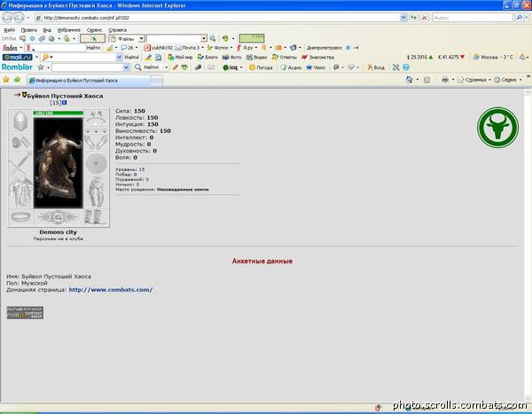Expand the Почта 3 dropdown
The image size is (532, 414).
202,48
